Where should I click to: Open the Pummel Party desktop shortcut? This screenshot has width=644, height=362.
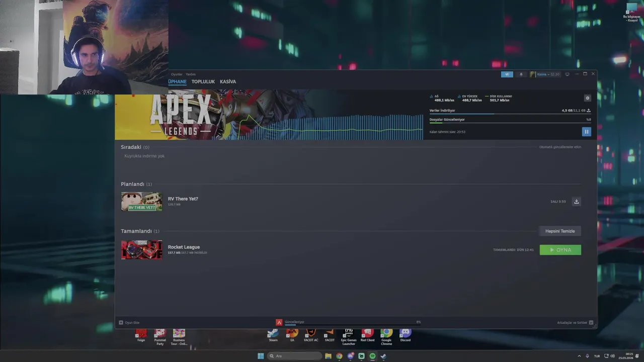pos(160,336)
